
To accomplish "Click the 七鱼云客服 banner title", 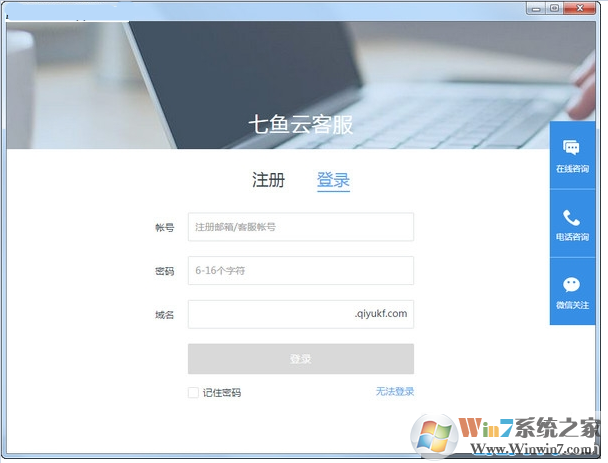I will click(301, 124).
